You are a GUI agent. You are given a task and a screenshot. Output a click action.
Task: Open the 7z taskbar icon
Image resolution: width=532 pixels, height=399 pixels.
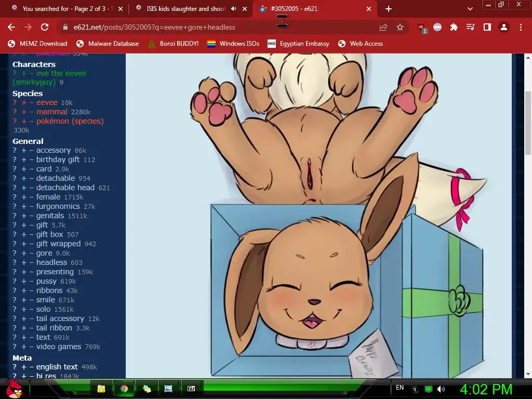(191, 389)
